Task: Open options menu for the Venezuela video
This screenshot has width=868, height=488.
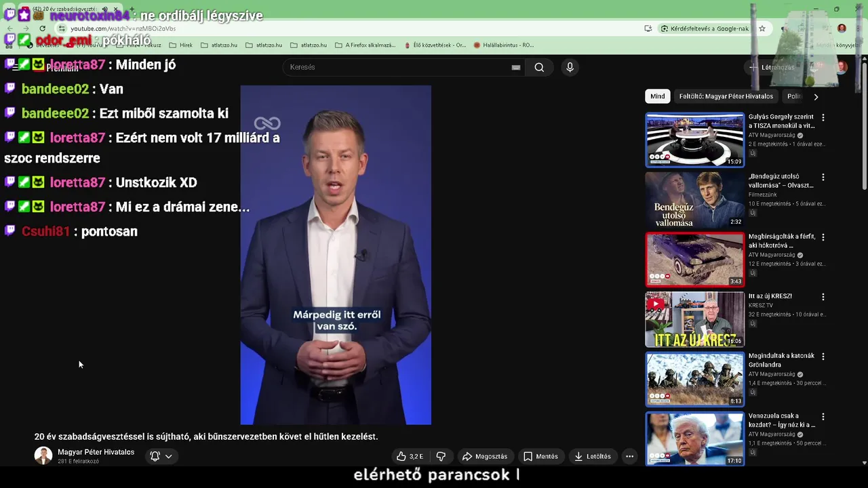Action: coord(823,416)
